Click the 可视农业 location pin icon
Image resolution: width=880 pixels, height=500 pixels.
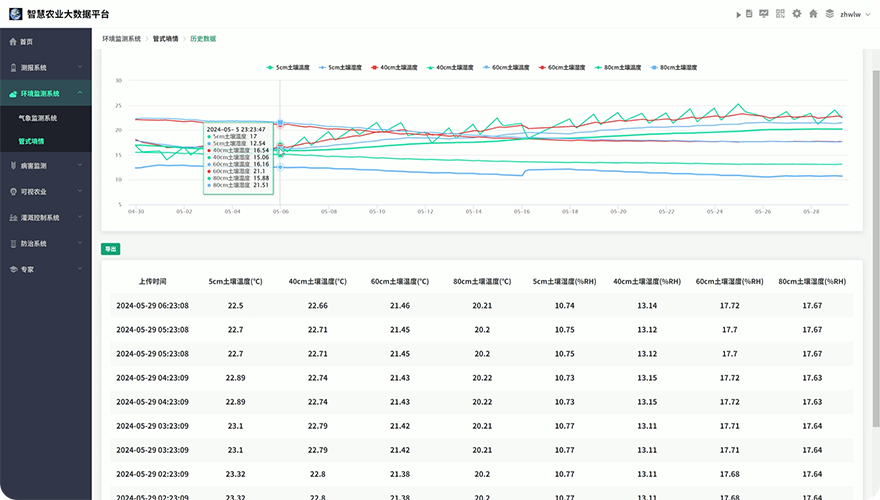(x=13, y=191)
